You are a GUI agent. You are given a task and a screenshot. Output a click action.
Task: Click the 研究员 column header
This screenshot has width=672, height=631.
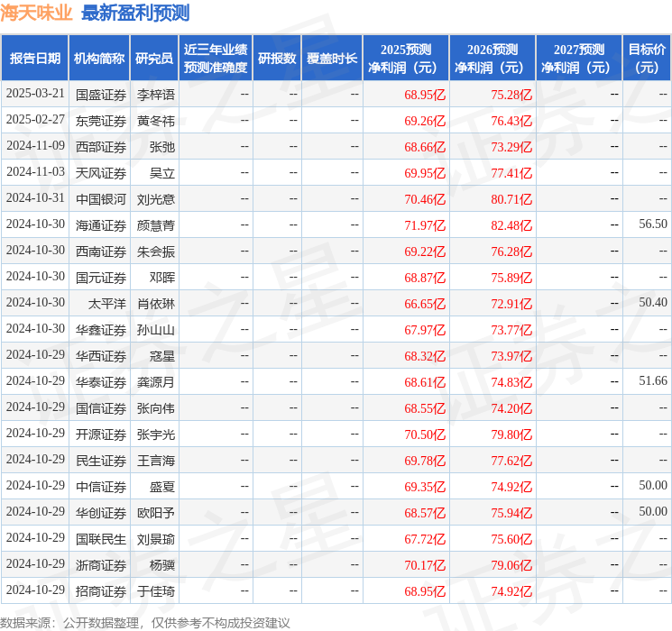[154, 58]
